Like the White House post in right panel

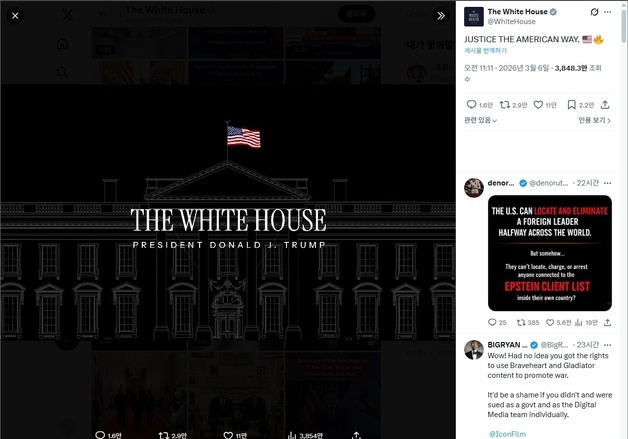pos(538,105)
